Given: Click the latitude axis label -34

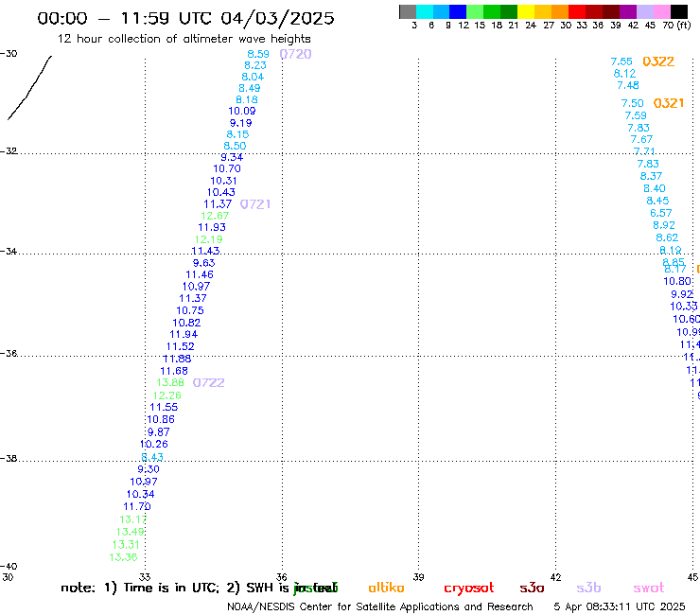Looking at the screenshot, I should 9,251.
